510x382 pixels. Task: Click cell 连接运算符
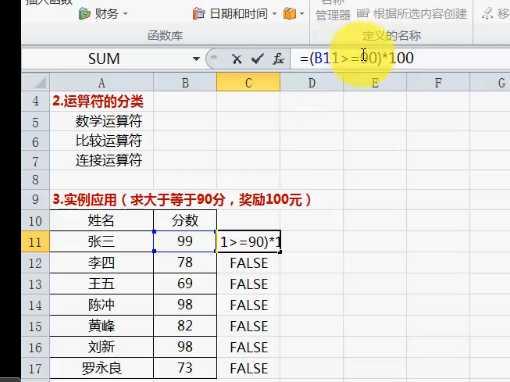pyautogui.click(x=101, y=160)
